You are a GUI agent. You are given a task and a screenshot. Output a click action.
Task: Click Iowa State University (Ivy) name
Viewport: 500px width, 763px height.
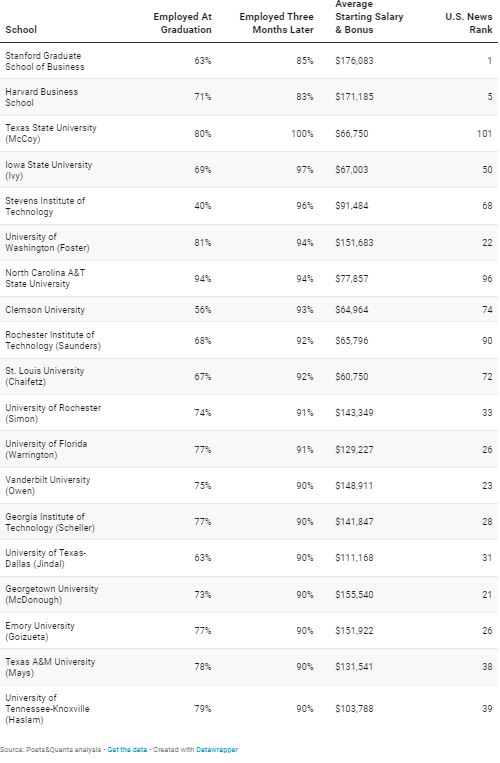(48, 170)
